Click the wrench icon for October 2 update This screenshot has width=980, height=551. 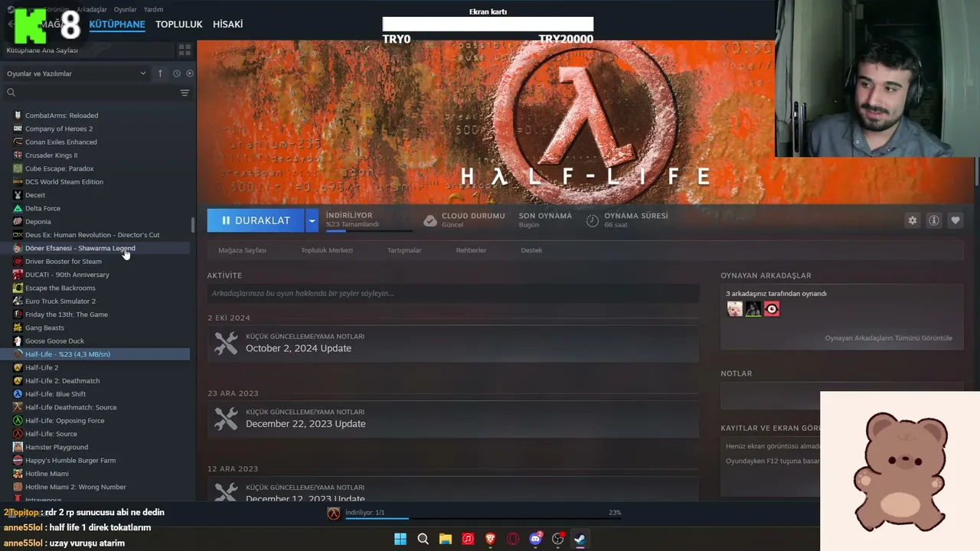pyautogui.click(x=226, y=343)
